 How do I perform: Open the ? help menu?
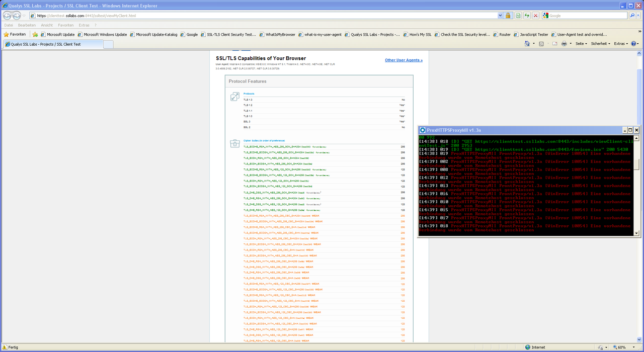[x=95, y=25]
